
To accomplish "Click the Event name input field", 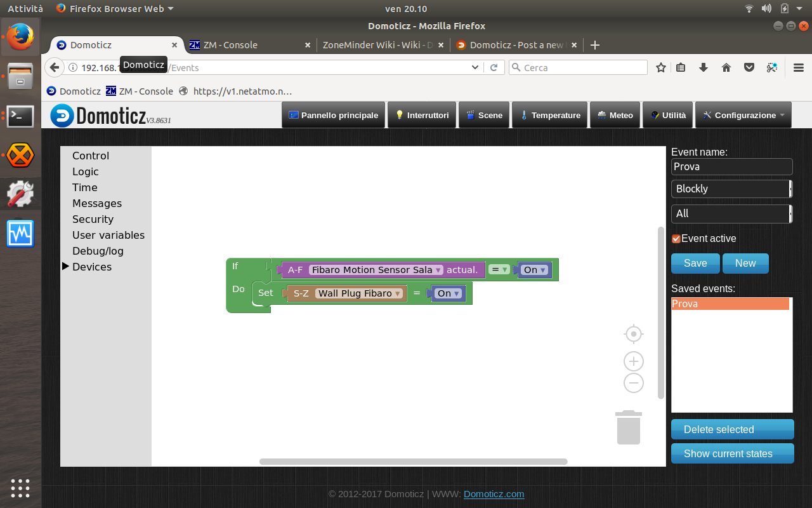I will (x=731, y=166).
